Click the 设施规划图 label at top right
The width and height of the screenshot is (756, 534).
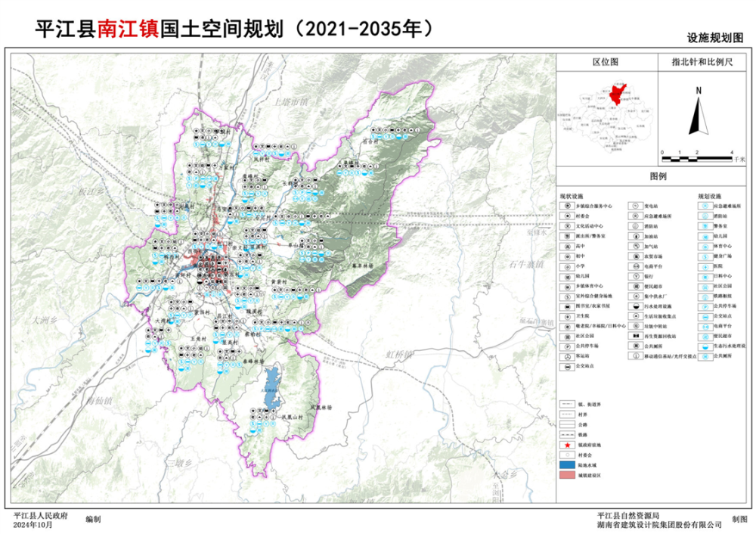click(x=715, y=37)
